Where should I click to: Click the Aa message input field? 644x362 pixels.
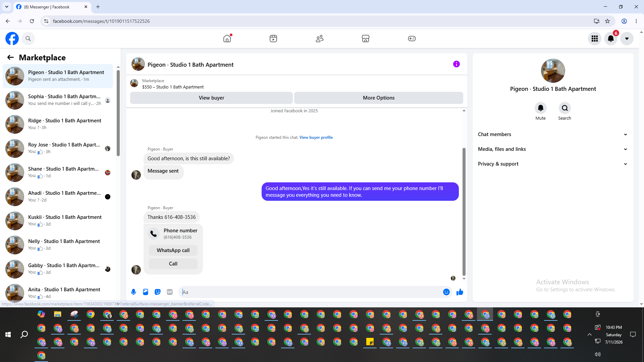coord(312,292)
